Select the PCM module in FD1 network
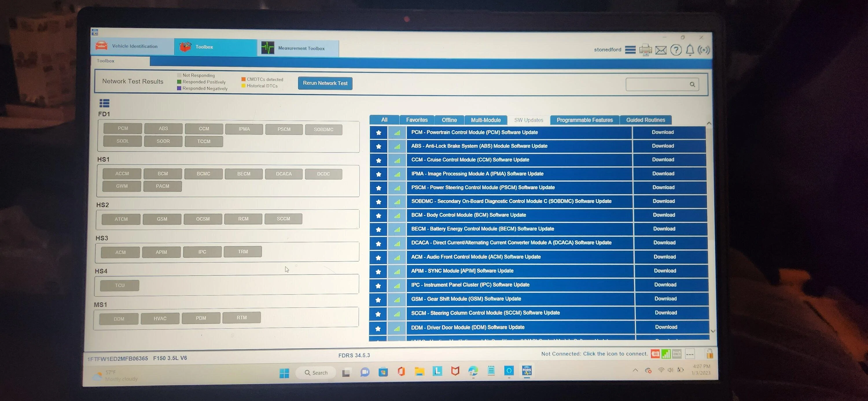868x401 pixels. click(123, 128)
